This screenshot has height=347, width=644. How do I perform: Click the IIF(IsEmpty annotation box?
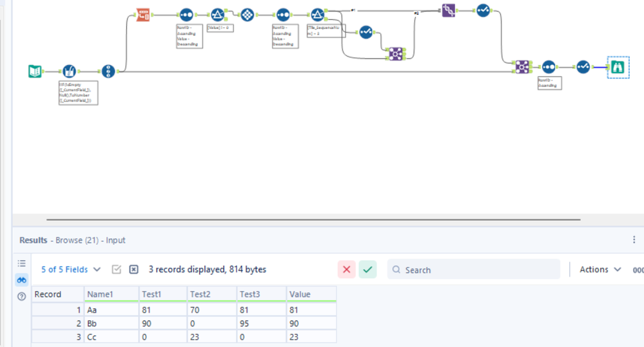coord(78,93)
